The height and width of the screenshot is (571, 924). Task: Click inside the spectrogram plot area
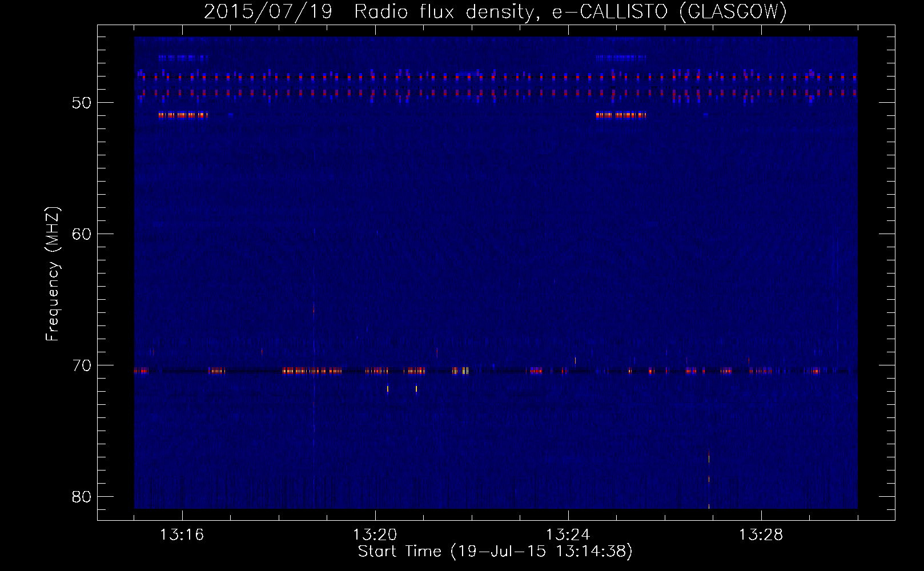pos(496,272)
